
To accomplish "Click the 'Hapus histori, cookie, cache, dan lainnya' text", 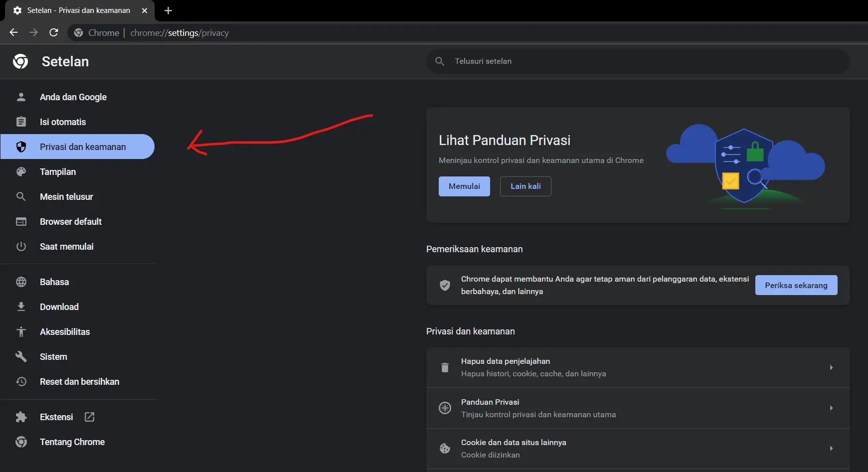I will coord(533,374).
